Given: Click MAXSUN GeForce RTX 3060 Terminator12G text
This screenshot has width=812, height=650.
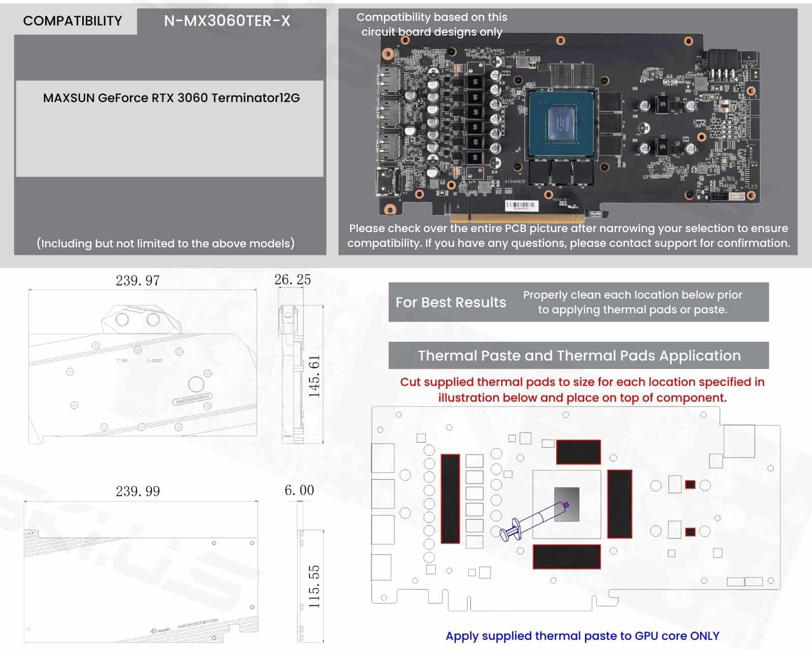Looking at the screenshot, I should [171, 97].
